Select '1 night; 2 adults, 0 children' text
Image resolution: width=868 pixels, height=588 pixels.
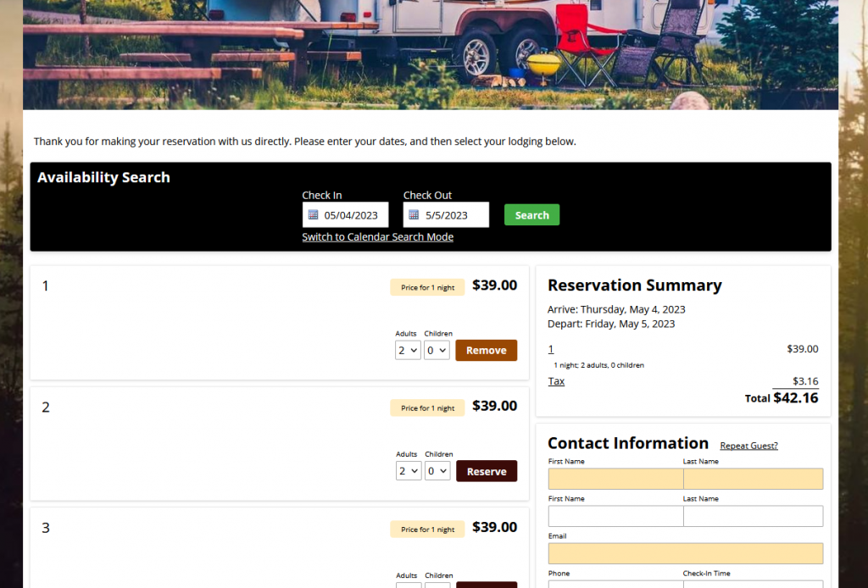tap(598, 365)
